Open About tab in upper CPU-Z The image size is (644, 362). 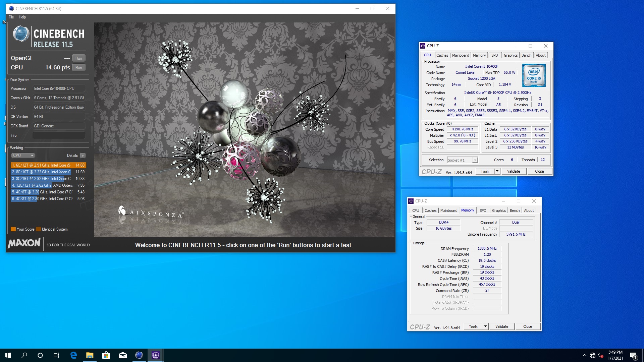[540, 55]
